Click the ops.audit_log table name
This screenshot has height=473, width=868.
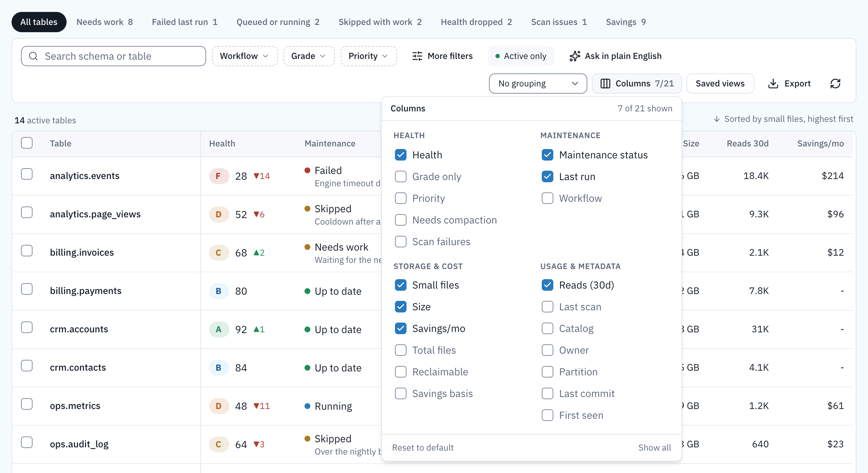coord(79,444)
